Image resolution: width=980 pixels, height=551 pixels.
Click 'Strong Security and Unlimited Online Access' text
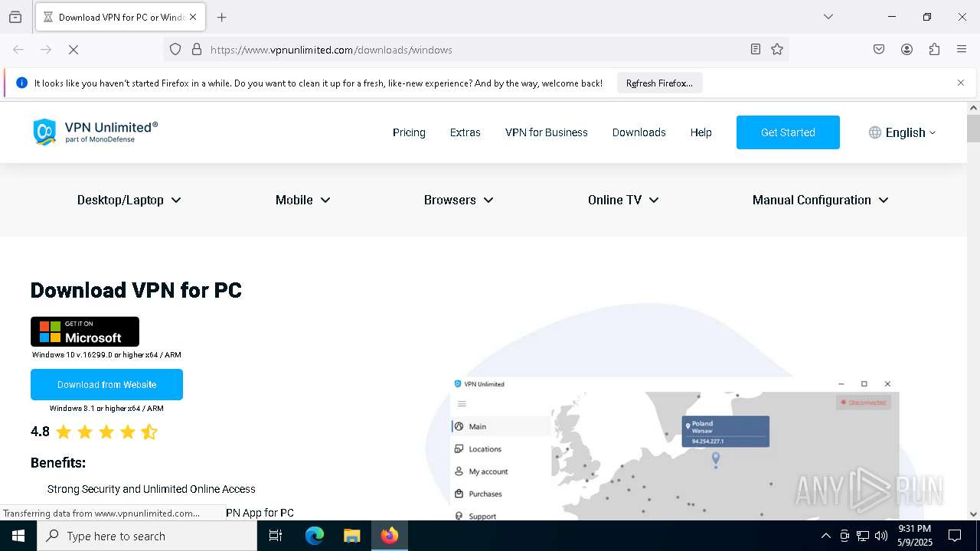152,489
